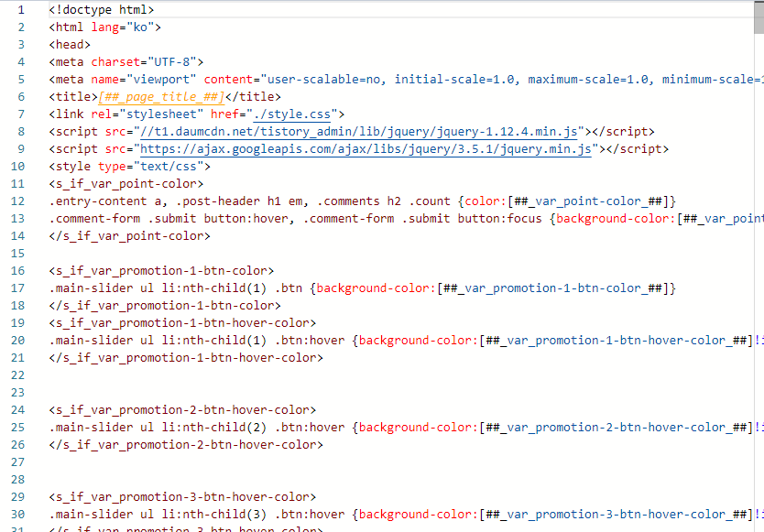
Task: Click closing </s_if_var_promotion-2-btn-hover-color> tag
Action: point(186,445)
